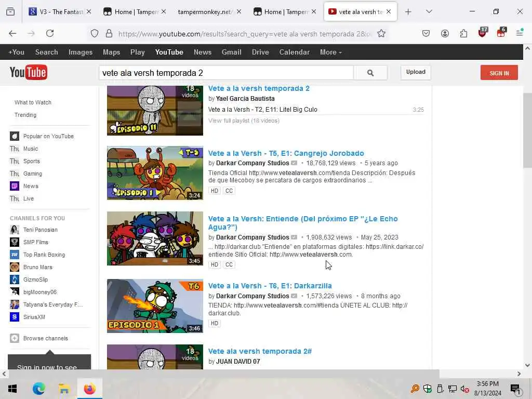Bookmark this page with the star icon
Viewport: 532px width, 399px height.
[x=381, y=33]
